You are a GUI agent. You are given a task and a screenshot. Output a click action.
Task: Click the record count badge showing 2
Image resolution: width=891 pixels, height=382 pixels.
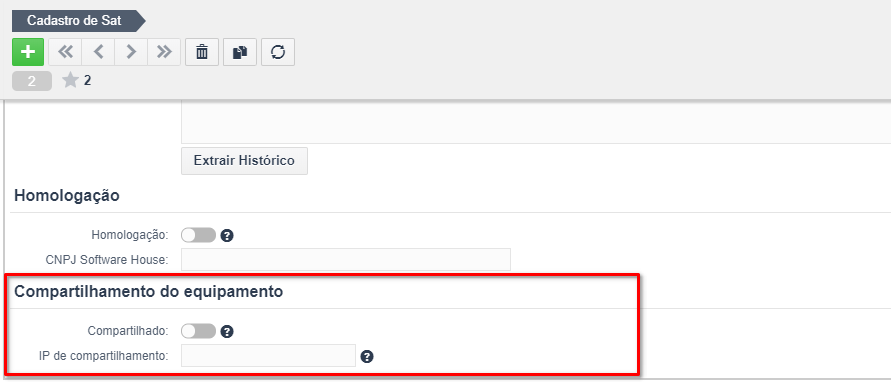(32, 81)
